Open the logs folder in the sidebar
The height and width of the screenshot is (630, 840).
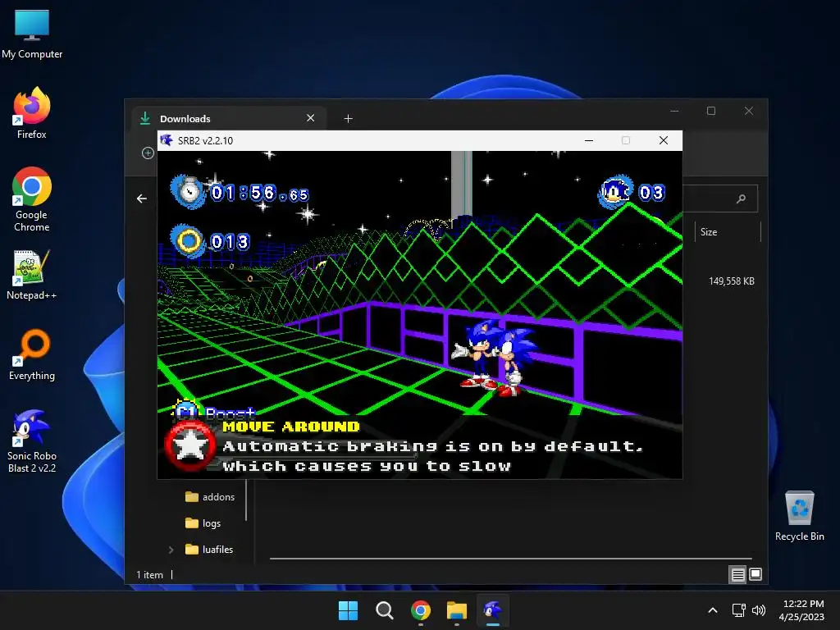coord(203,523)
